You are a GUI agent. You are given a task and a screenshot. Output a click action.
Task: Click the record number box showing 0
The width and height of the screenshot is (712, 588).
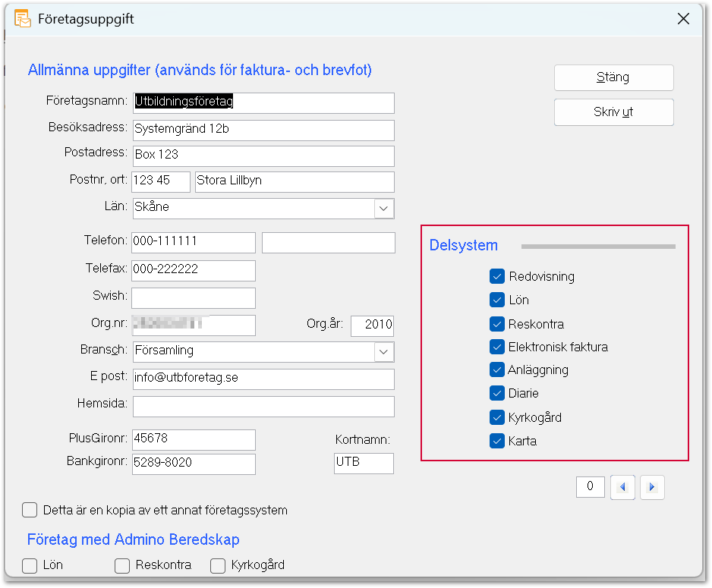click(591, 487)
